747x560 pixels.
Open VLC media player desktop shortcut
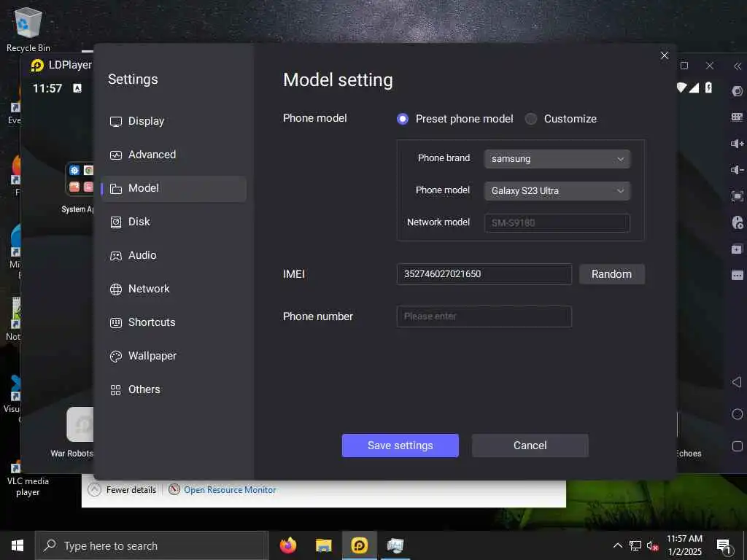(x=27, y=480)
